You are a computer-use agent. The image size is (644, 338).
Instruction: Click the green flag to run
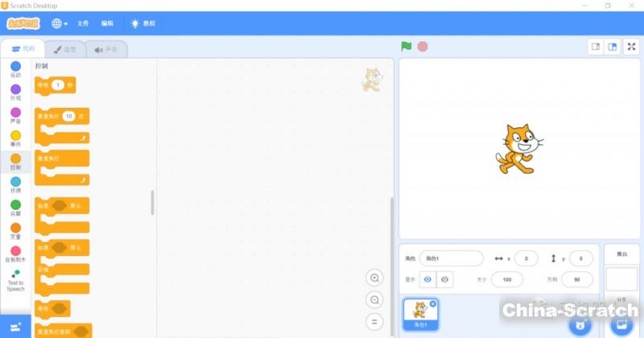(407, 47)
